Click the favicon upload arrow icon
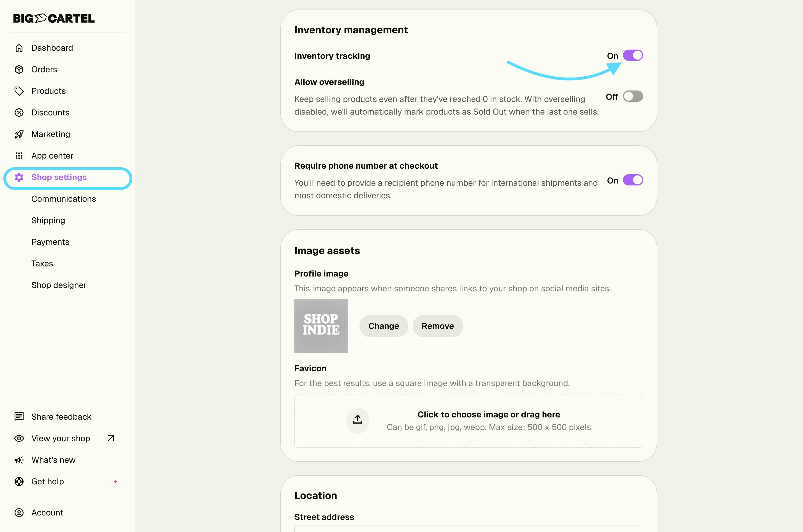 click(357, 420)
